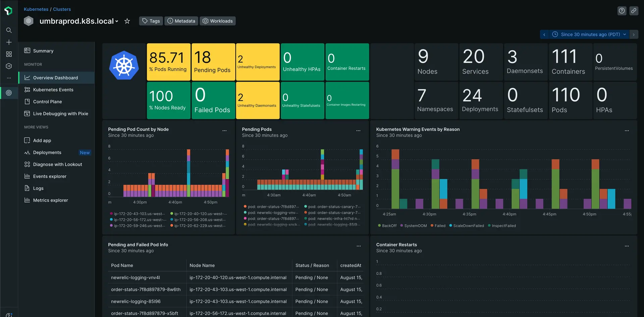Copy permalink using the link icon

click(634, 11)
